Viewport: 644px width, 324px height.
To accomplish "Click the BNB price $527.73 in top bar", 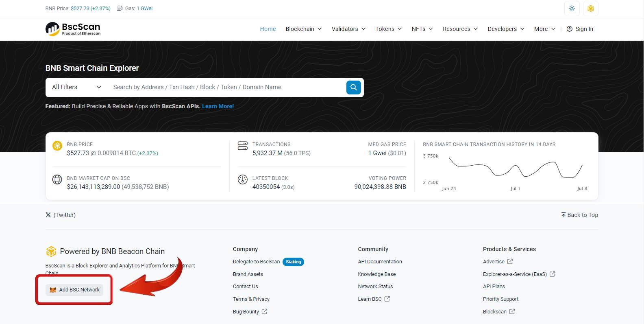I will 80,8.
